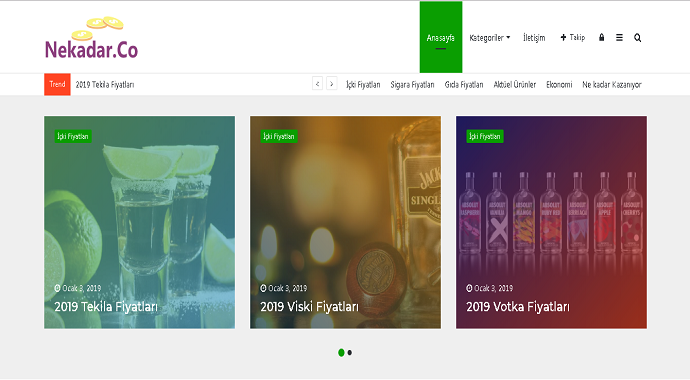The image size is (690, 380).
Task: Click clock date icon on Votka post
Action: click(x=469, y=288)
